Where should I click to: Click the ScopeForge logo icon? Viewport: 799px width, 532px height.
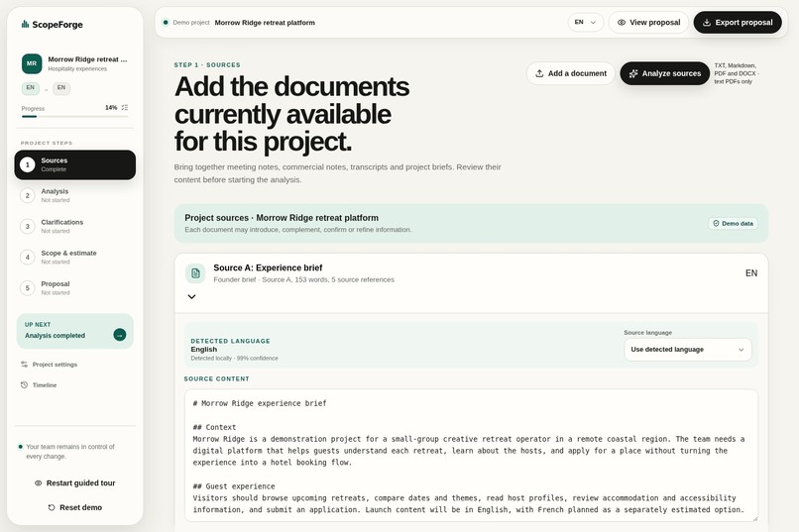point(25,24)
